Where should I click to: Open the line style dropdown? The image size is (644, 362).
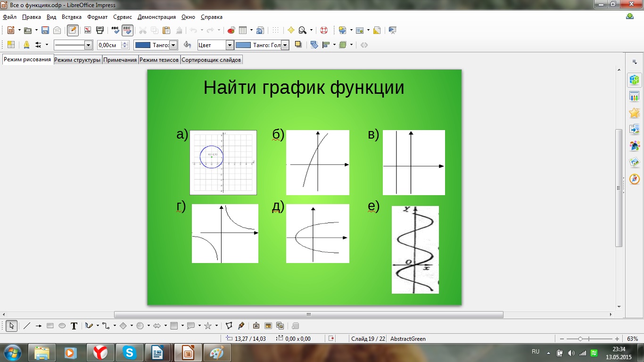click(x=88, y=45)
